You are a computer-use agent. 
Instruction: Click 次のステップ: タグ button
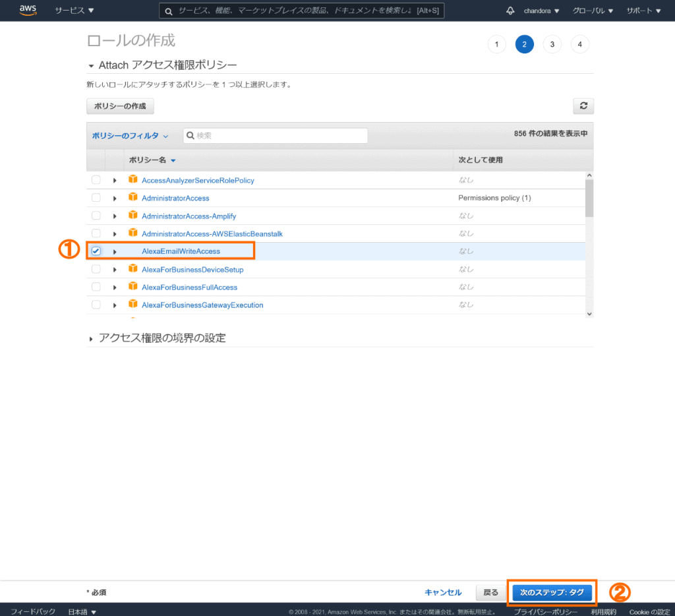click(552, 592)
